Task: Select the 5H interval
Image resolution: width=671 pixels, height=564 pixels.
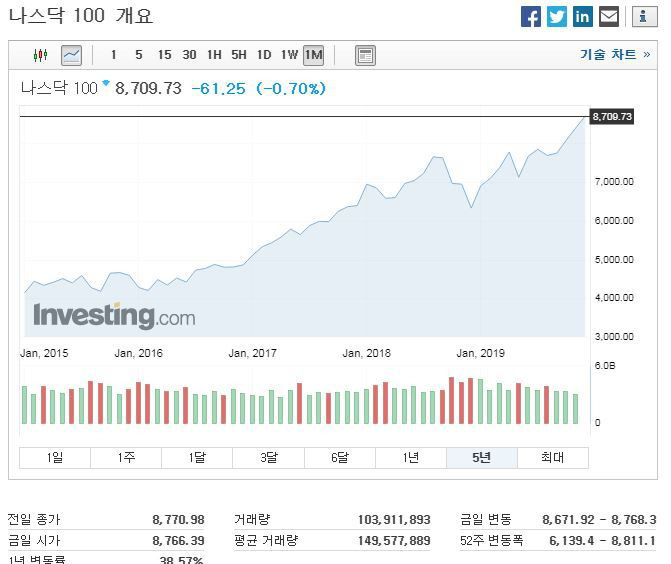Action: pos(239,55)
